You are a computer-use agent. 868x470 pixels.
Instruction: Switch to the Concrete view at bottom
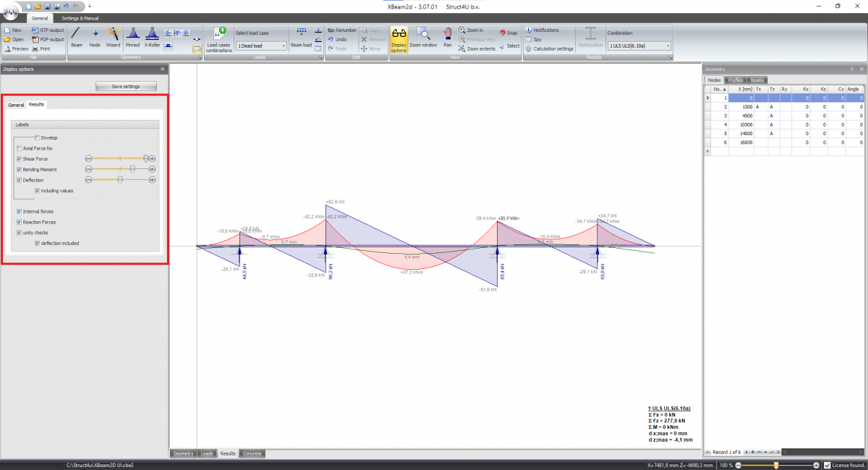click(252, 453)
